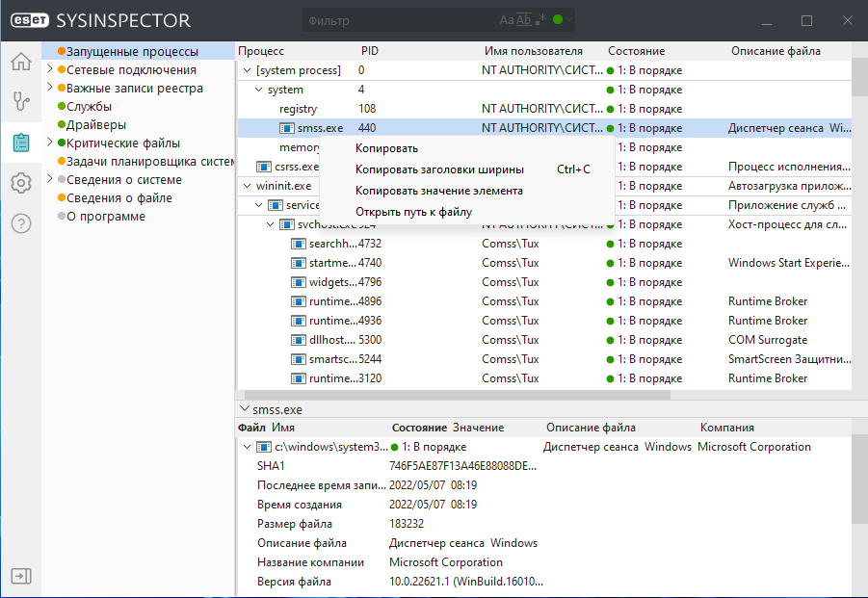This screenshot has height=598, width=868.
Task: Sort by Описание файла column header in process list
Action: coord(776,51)
